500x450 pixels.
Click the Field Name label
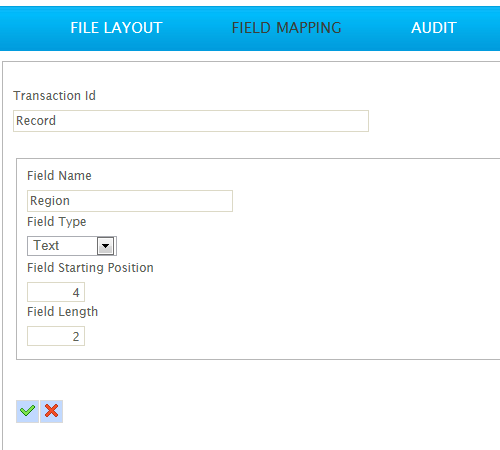[x=59, y=176]
